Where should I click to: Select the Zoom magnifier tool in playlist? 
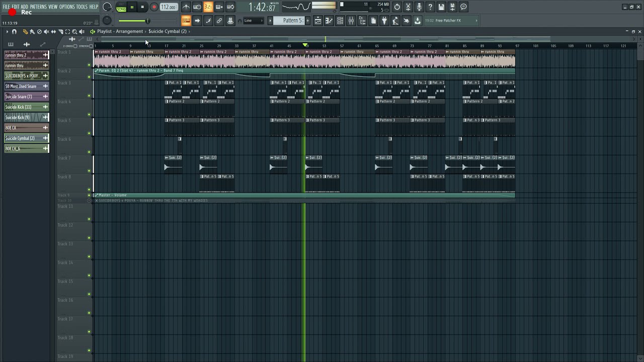tap(74, 32)
